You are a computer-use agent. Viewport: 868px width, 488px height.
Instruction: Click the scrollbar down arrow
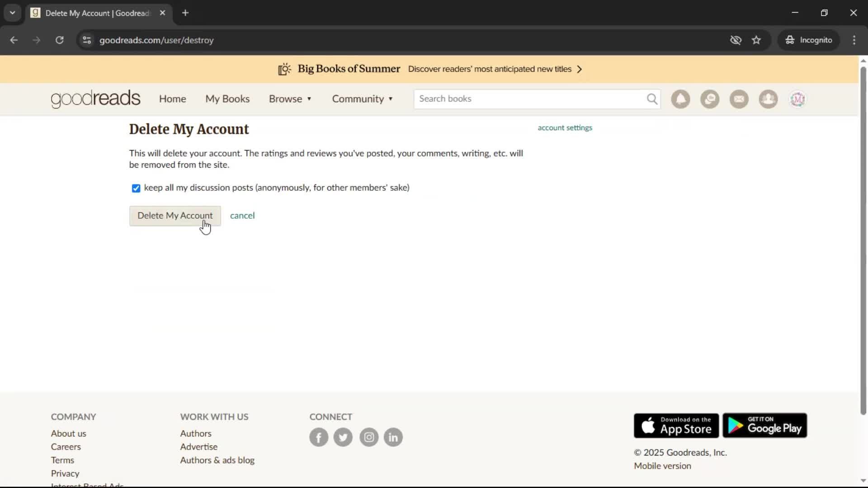pyautogui.click(x=863, y=481)
